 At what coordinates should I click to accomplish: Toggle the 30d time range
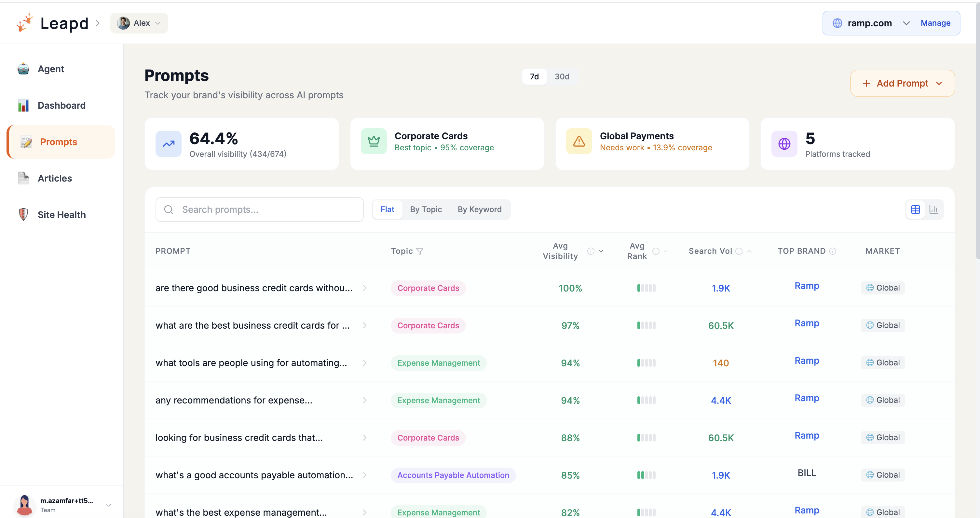562,76
